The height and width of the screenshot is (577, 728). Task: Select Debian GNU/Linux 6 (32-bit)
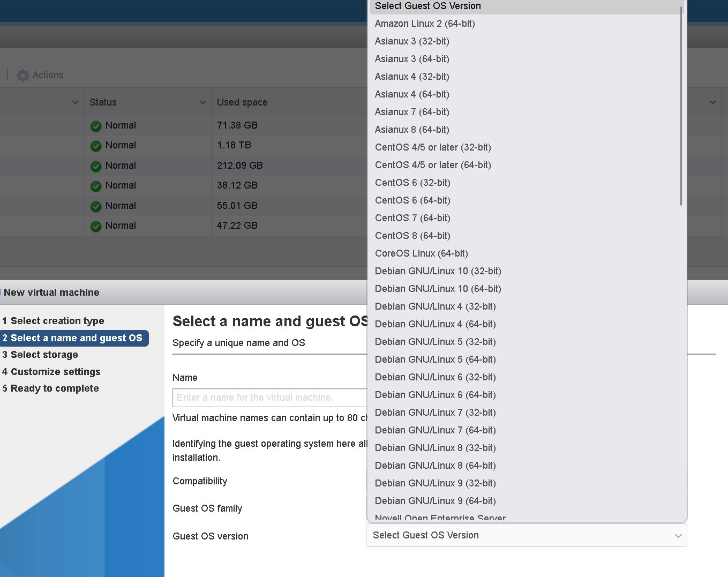point(436,377)
